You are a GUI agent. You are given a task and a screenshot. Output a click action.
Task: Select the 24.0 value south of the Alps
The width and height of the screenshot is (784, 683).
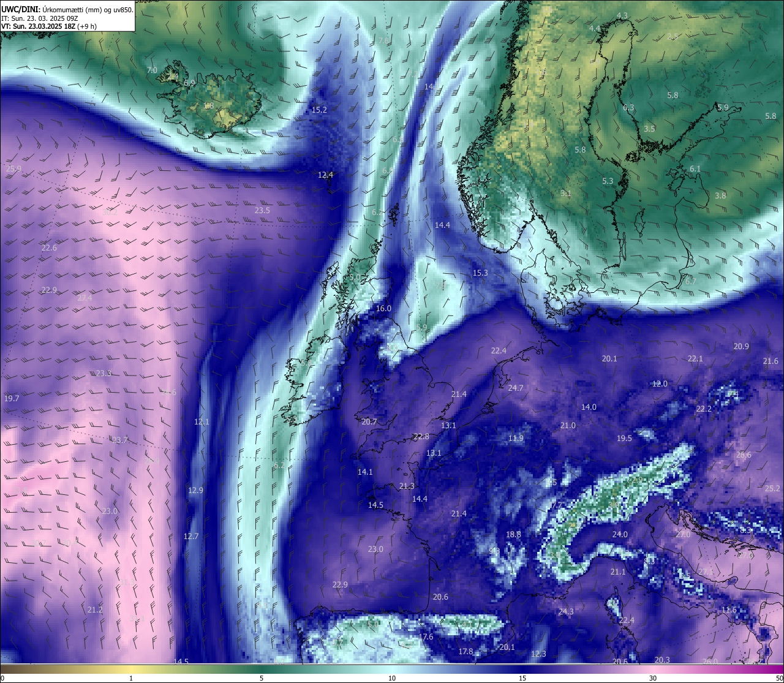620,534
